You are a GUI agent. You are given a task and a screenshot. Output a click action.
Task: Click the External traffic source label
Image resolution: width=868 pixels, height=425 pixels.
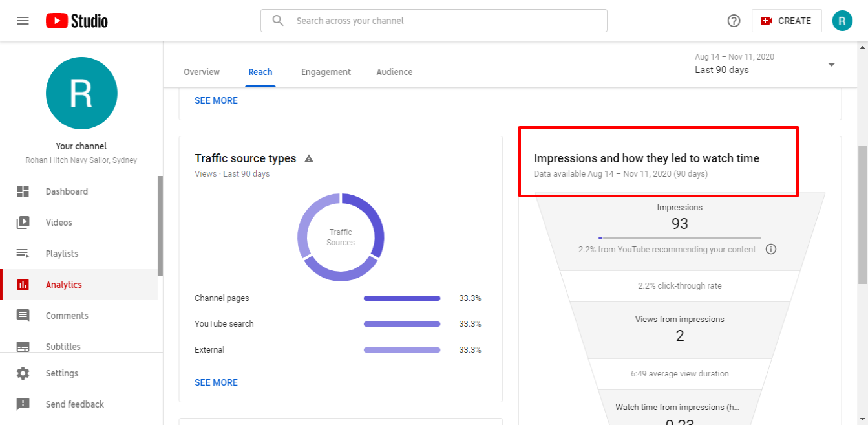click(209, 350)
